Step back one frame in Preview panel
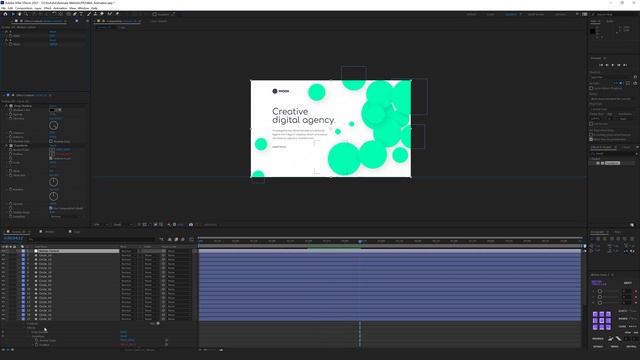Image resolution: width=640 pixels, height=360 pixels. pyautogui.click(x=607, y=65)
